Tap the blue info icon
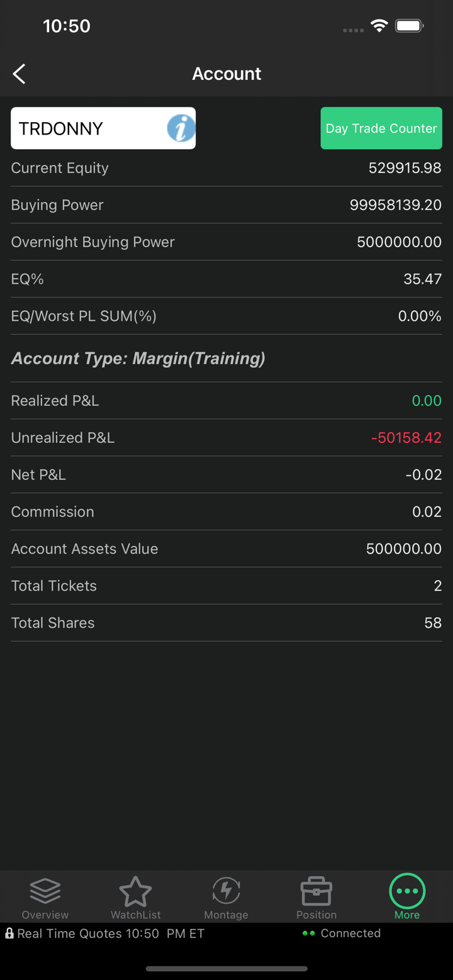The image size is (453, 980). coord(181,128)
